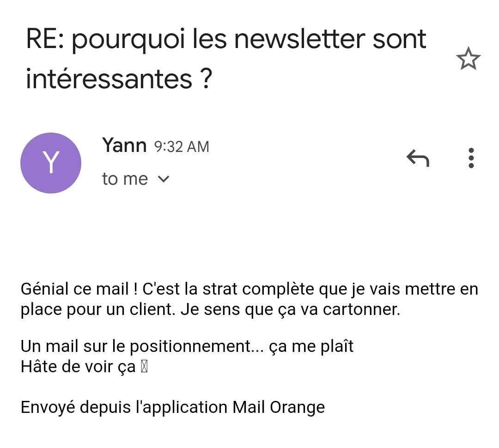Click the "Mail Orange" words in the signature
Viewport: 499px width, 448px height.
coord(279,407)
